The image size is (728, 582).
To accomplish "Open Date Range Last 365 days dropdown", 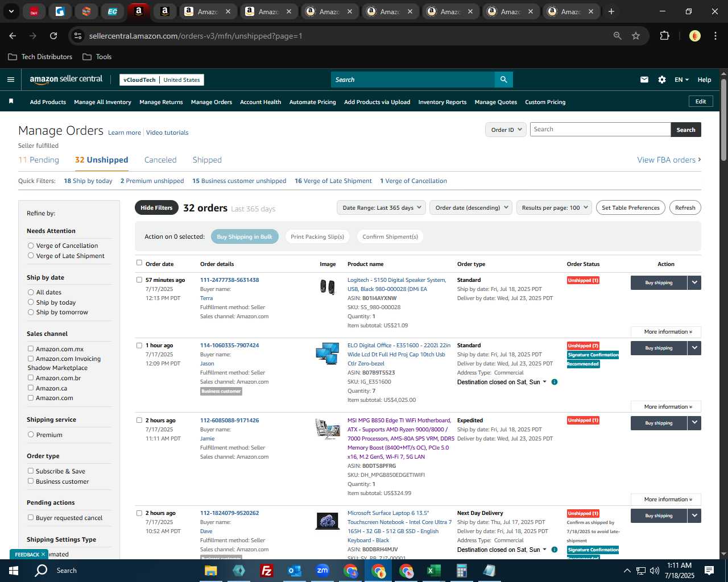I will [x=381, y=207].
